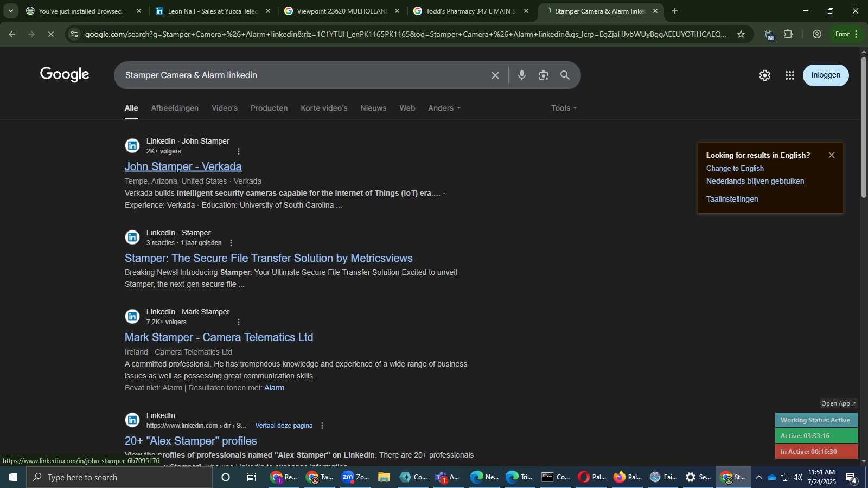The width and height of the screenshot is (868, 488).
Task: Open Chrome profile avatar icon
Action: (x=816, y=34)
